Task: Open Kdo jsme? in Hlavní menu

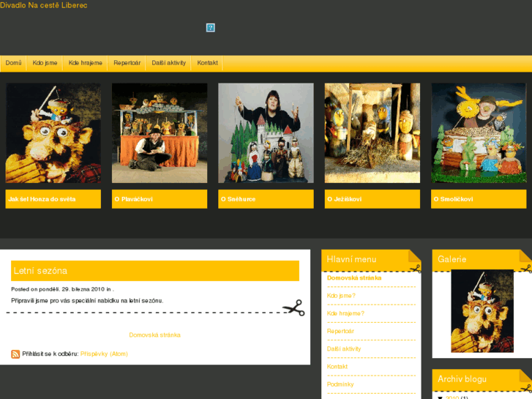Action: coord(341,296)
